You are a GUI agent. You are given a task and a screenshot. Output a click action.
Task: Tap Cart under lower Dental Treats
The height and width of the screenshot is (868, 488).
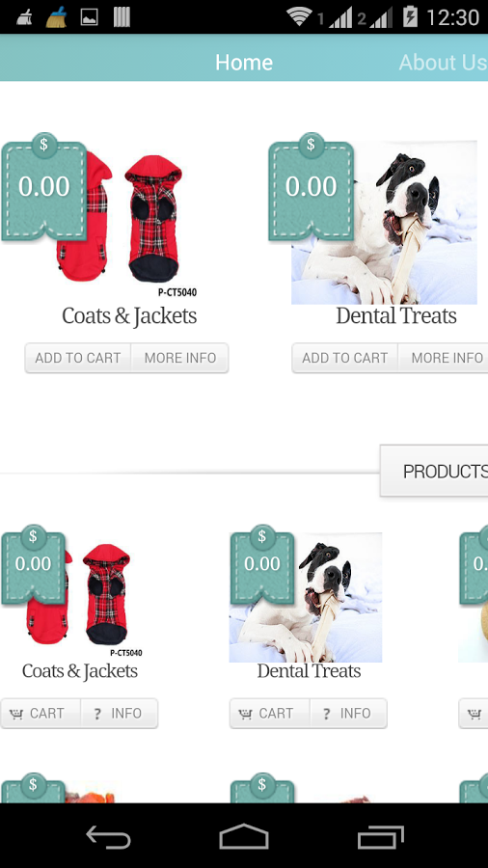pos(270,713)
